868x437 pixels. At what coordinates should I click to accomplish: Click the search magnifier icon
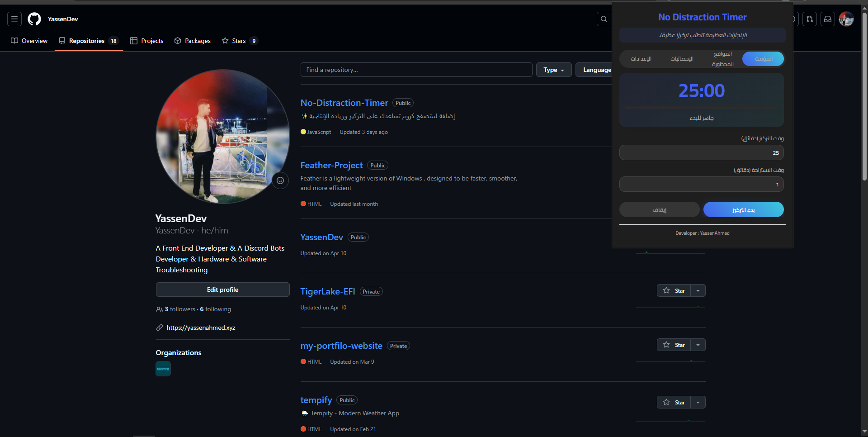click(604, 19)
